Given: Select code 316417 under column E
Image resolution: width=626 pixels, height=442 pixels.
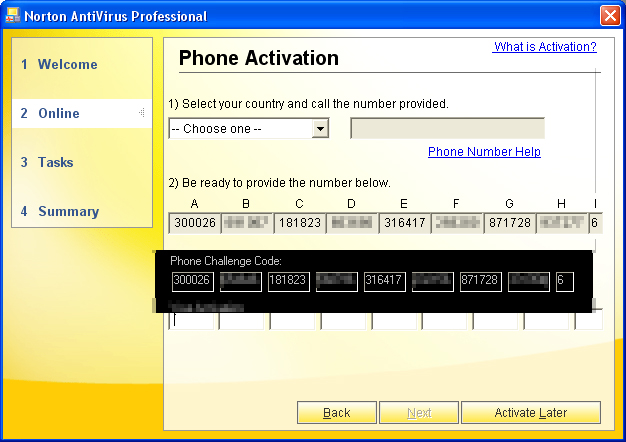Looking at the screenshot, I should pyautogui.click(x=404, y=223).
